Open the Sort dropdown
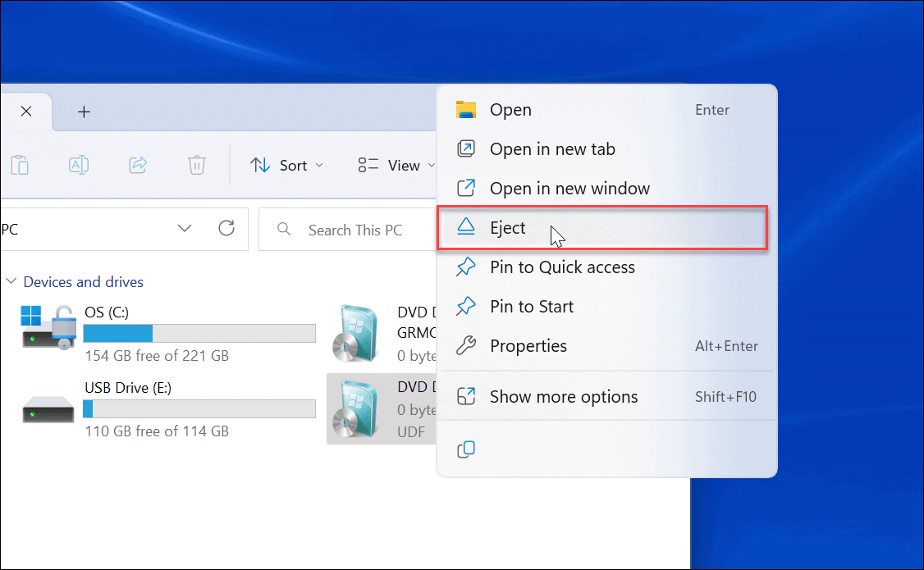 tap(286, 165)
